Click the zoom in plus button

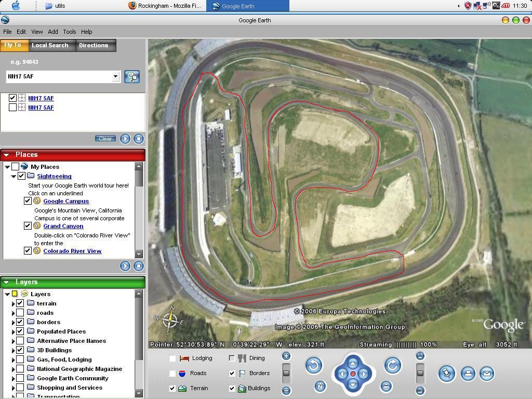[x=286, y=356]
